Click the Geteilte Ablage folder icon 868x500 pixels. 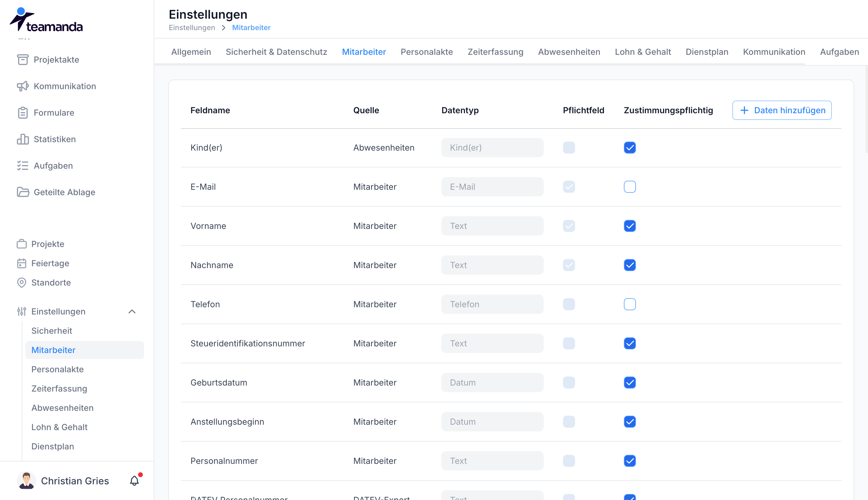[x=23, y=192]
